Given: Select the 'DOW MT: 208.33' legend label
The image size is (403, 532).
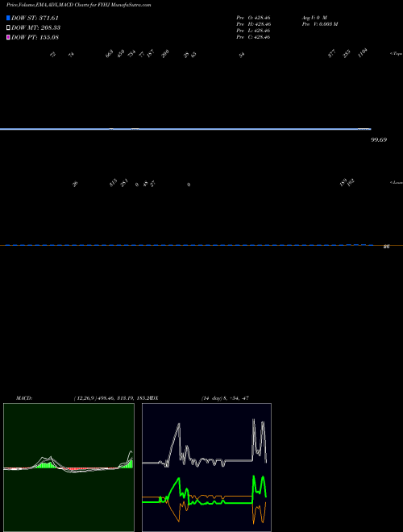Looking at the screenshot, I should 36,27.
